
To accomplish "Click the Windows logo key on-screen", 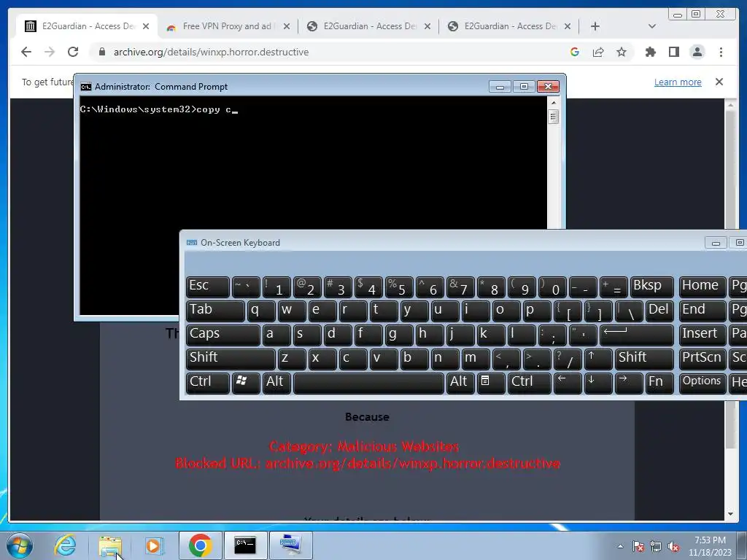I will [x=246, y=383].
